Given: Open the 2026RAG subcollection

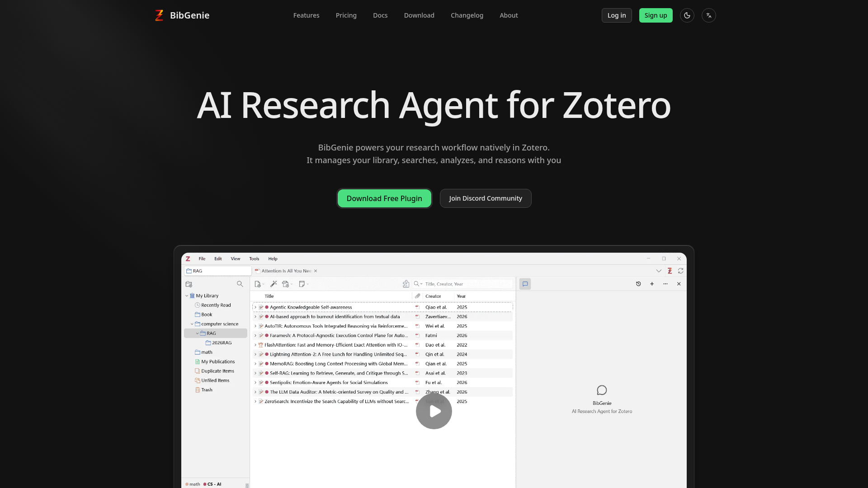Looking at the screenshot, I should click(218, 343).
